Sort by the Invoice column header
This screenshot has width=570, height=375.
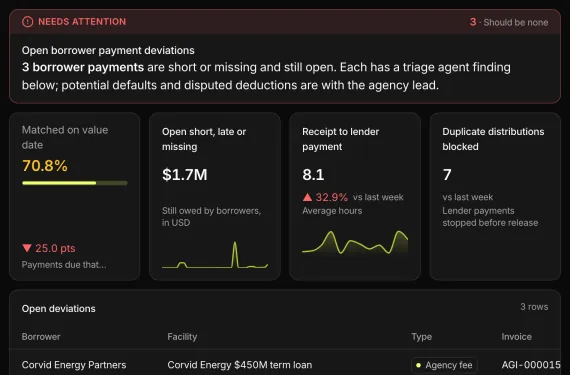[517, 336]
